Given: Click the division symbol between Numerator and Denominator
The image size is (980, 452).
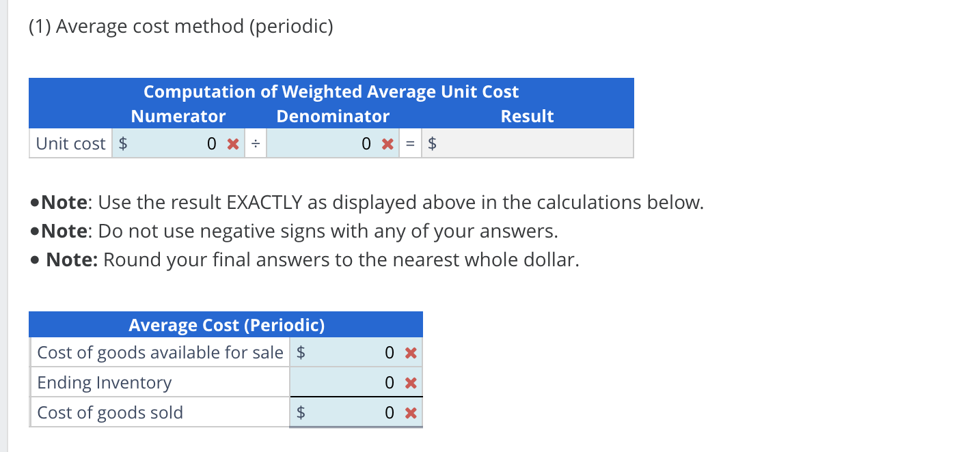Looking at the screenshot, I should (x=255, y=143).
